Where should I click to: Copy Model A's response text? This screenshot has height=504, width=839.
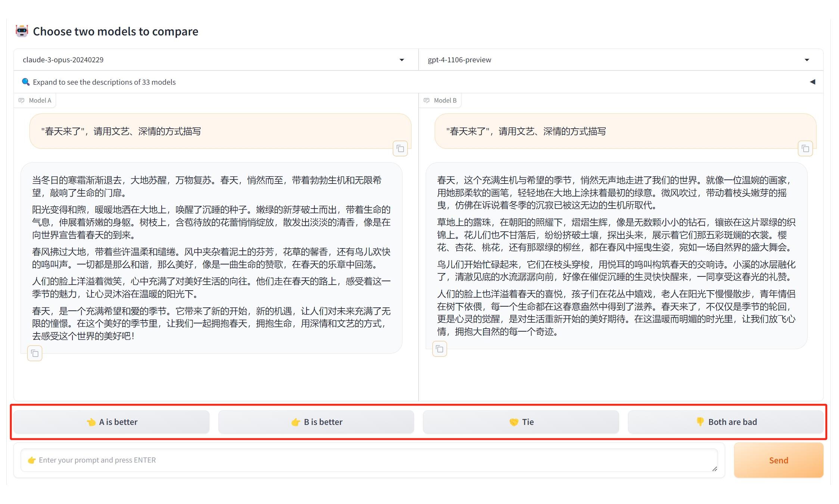pos(35,353)
